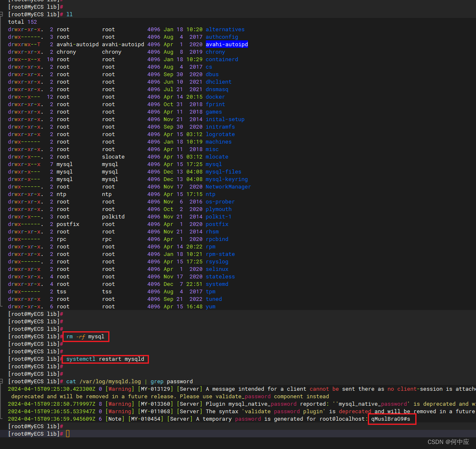The height and width of the screenshot is (449, 476).
Task: Click the 'containerd' directory name
Action: tap(222, 60)
